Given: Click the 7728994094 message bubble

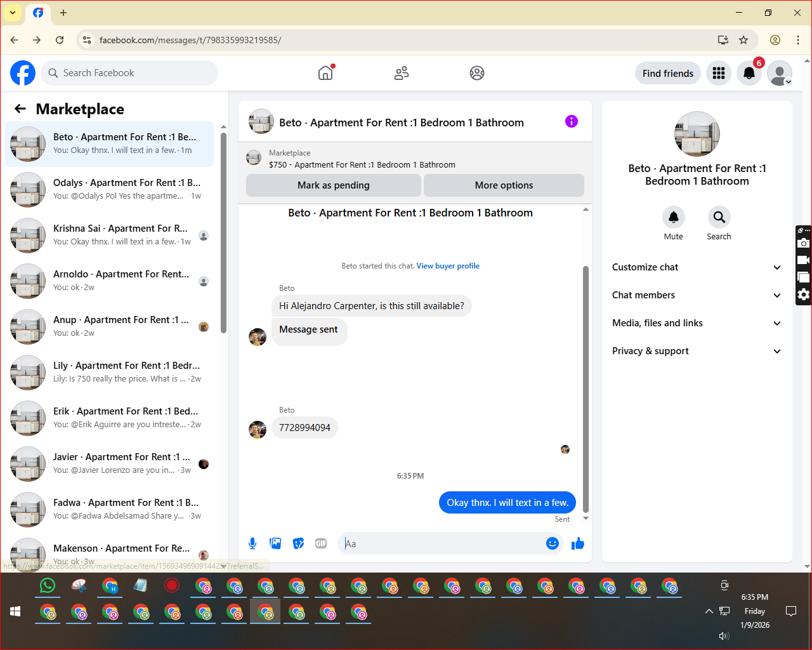Looking at the screenshot, I should click(304, 428).
